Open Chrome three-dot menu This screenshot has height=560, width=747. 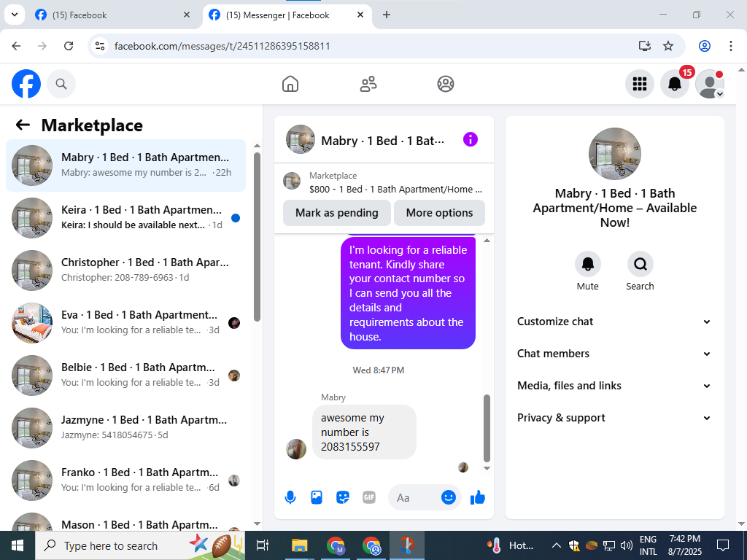(x=731, y=46)
